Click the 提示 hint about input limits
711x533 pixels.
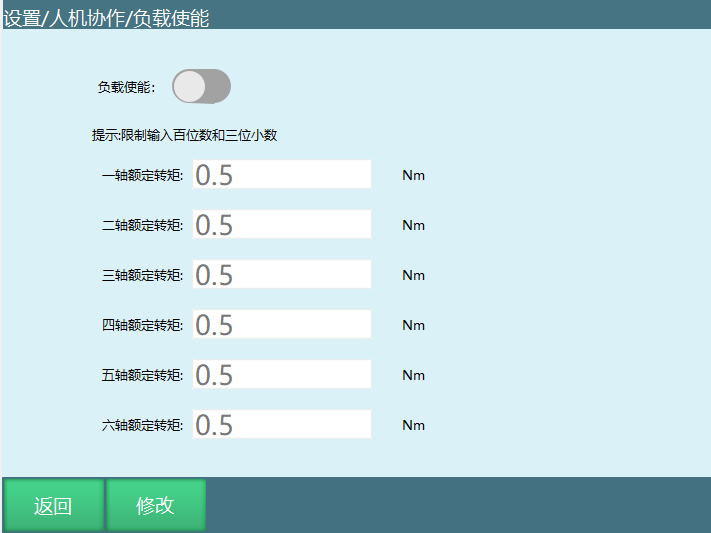point(183,135)
